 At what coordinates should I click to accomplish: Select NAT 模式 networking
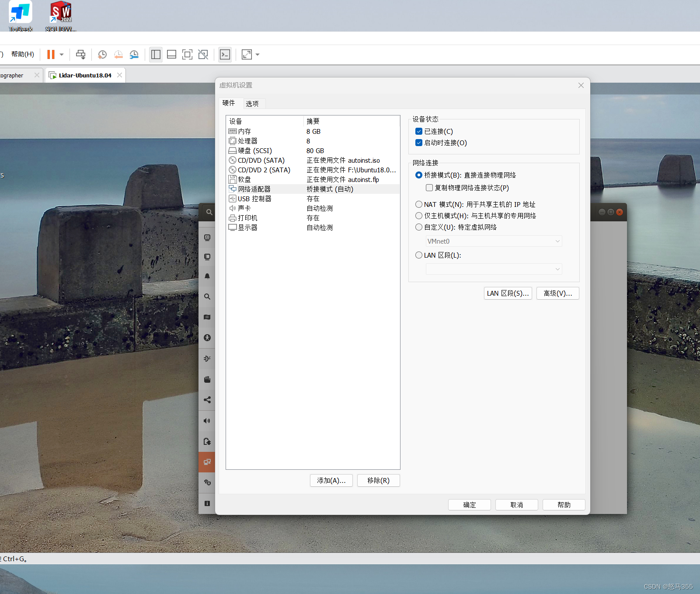pyautogui.click(x=418, y=204)
